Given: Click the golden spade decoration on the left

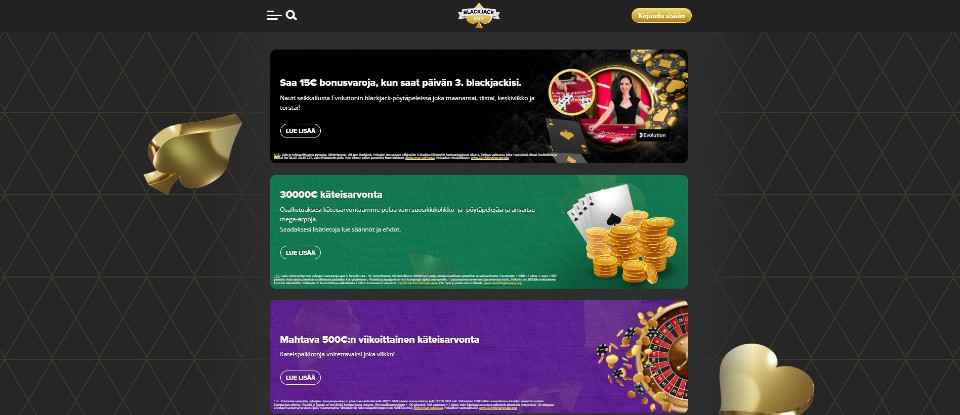Looking at the screenshot, I should pos(193,154).
